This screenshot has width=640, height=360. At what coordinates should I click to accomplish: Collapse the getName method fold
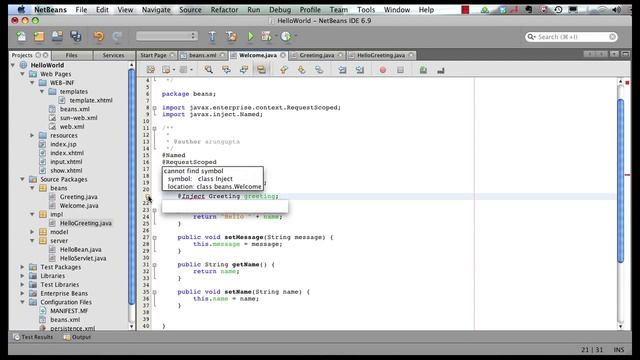(155, 265)
